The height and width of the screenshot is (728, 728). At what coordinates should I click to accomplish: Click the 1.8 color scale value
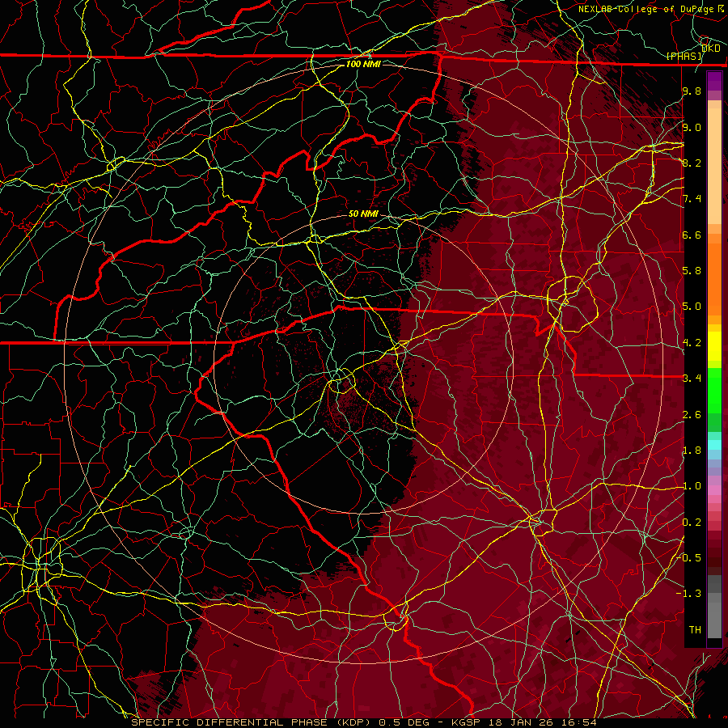click(x=692, y=451)
